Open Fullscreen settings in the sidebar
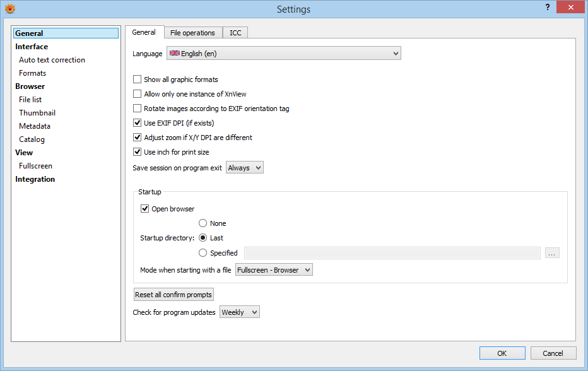 [35, 166]
